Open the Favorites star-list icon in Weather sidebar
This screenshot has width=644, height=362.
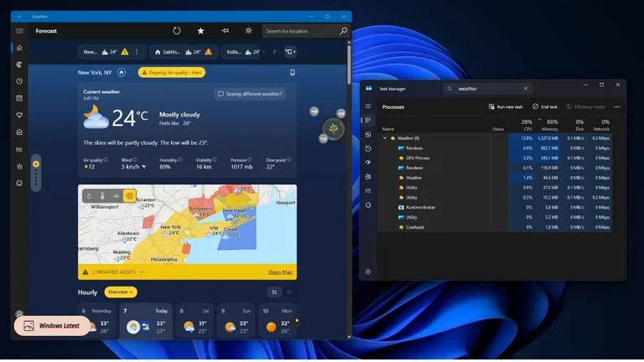(19, 166)
